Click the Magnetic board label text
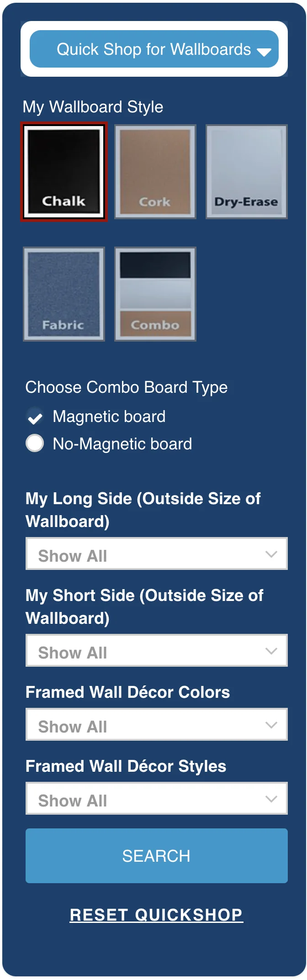 point(109,416)
